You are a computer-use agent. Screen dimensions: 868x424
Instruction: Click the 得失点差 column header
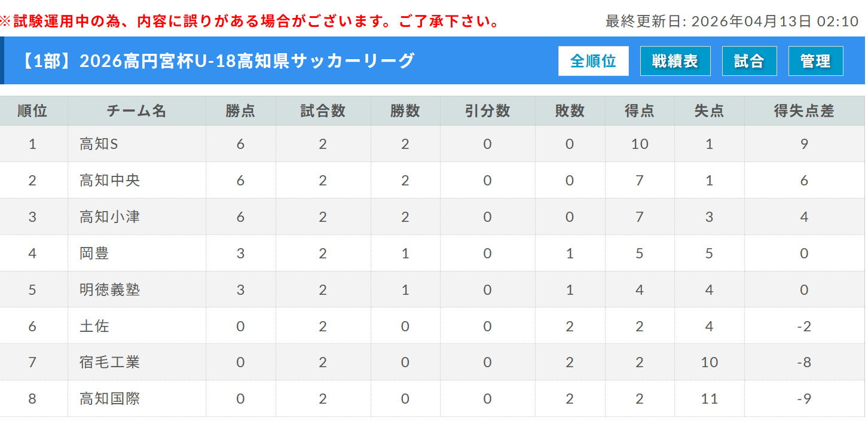[x=804, y=111]
